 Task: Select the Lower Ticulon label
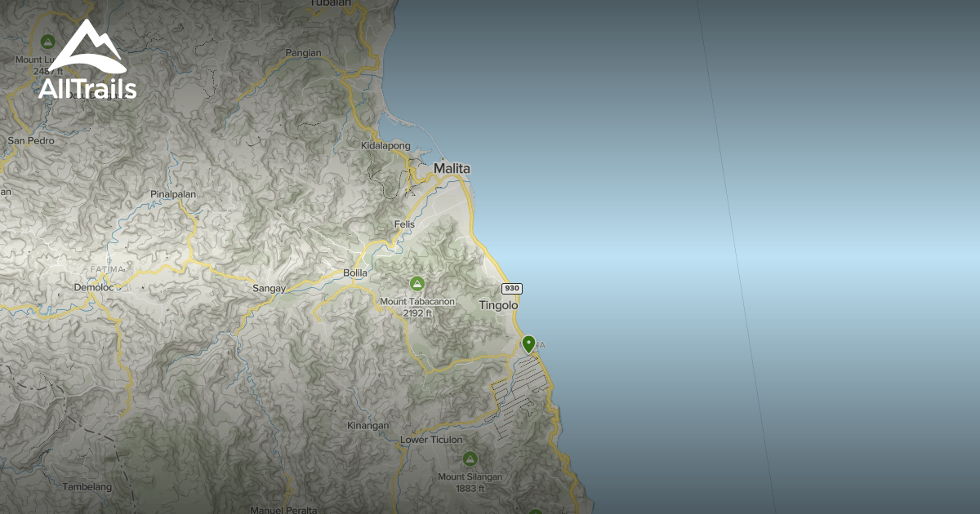[431, 441]
